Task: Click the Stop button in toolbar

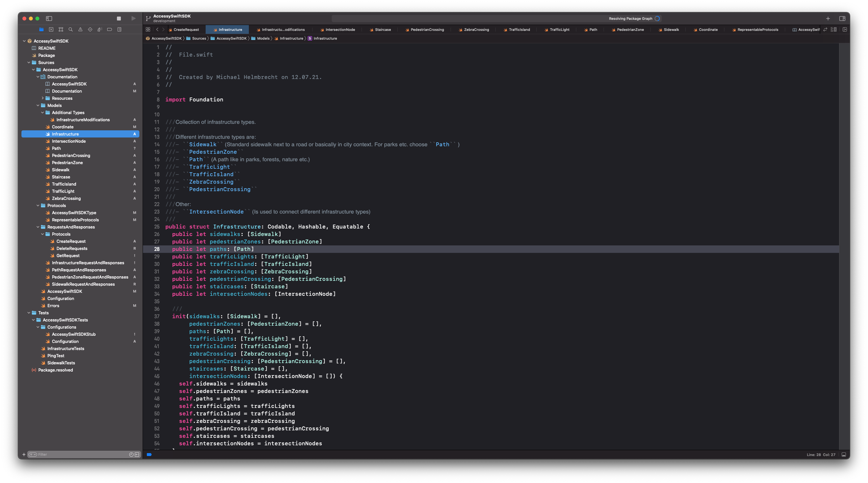Action: tap(119, 19)
